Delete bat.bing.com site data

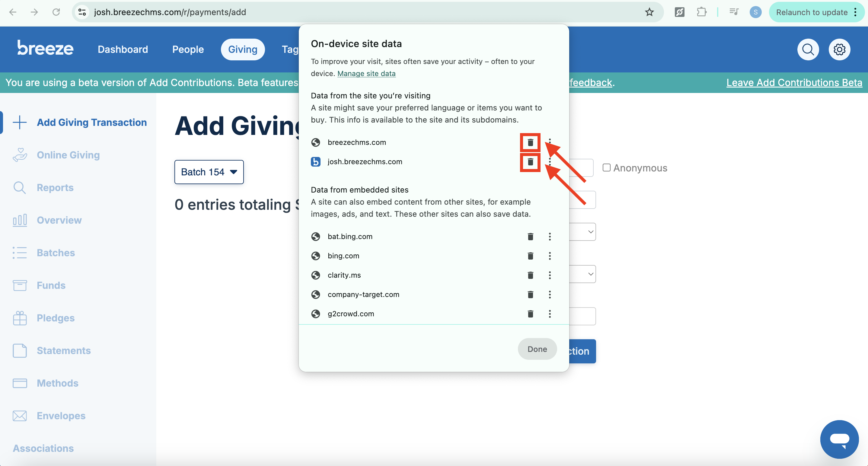(530, 237)
